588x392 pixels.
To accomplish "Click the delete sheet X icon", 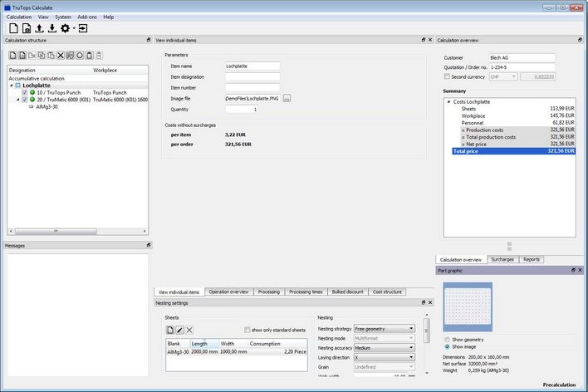I will click(x=189, y=330).
